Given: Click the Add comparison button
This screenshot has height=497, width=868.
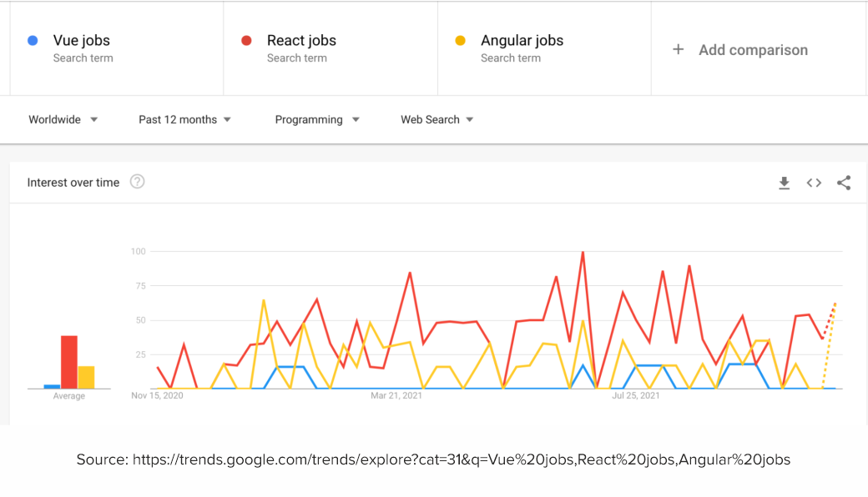Looking at the screenshot, I should 740,50.
